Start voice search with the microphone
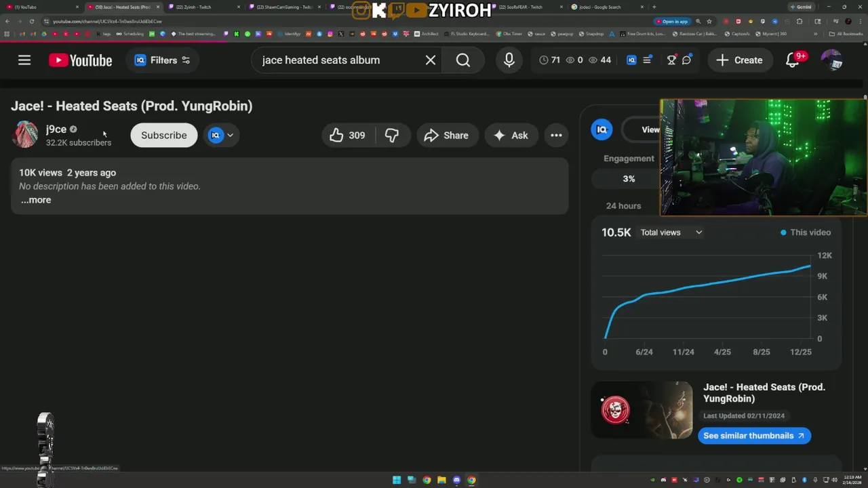This screenshot has width=868, height=488. [x=509, y=60]
